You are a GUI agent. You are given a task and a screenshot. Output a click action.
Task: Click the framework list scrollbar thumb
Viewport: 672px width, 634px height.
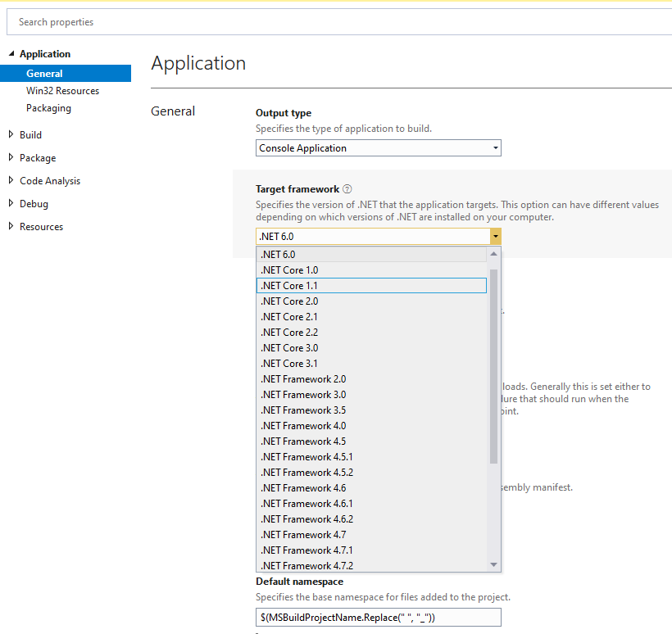(x=493, y=366)
